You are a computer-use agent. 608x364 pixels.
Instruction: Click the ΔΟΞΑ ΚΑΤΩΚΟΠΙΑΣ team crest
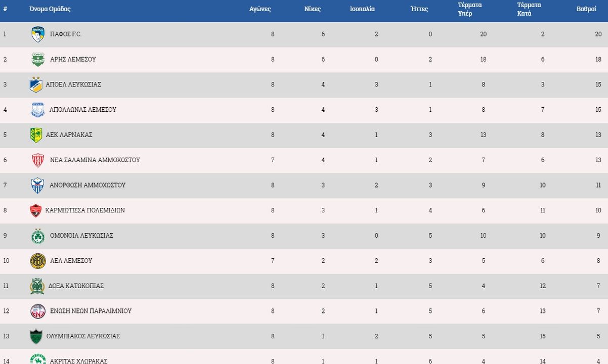37,286
